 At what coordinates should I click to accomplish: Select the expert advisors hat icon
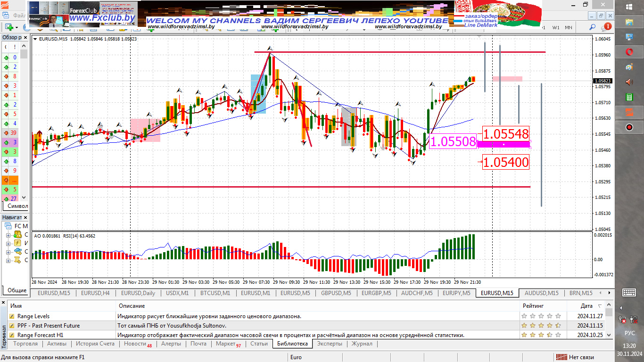tap(18, 251)
